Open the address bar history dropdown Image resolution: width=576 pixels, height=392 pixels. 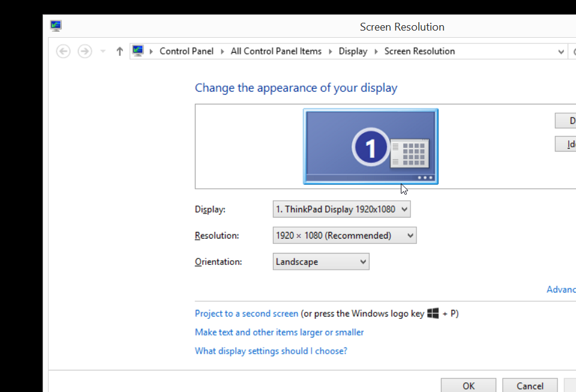(560, 52)
